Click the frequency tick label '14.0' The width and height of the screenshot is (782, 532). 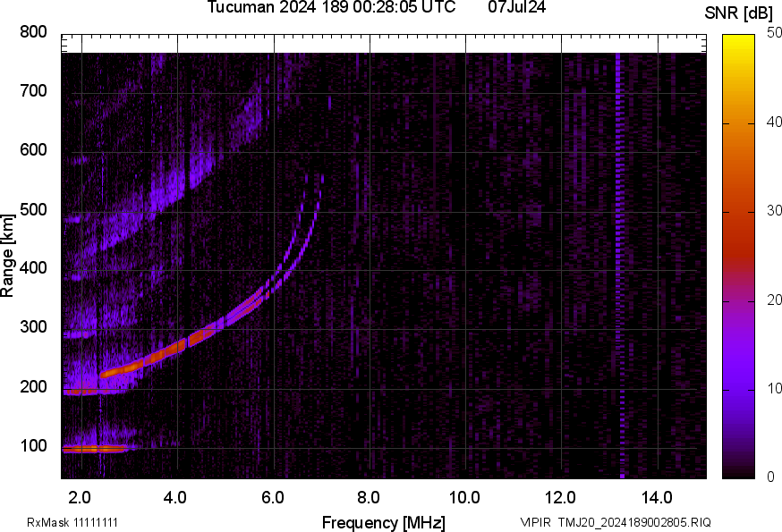[x=657, y=498]
